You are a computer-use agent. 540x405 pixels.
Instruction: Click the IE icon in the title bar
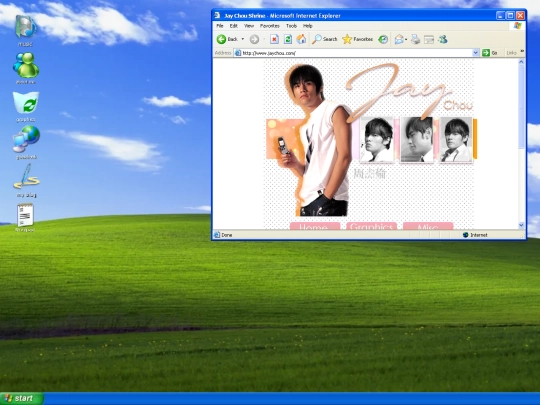pyautogui.click(x=217, y=15)
